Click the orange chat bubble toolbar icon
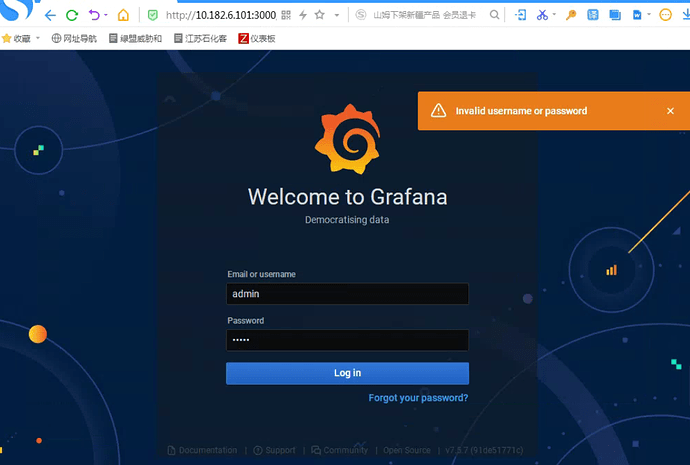Viewport: 690px width, 465px height. click(x=665, y=15)
